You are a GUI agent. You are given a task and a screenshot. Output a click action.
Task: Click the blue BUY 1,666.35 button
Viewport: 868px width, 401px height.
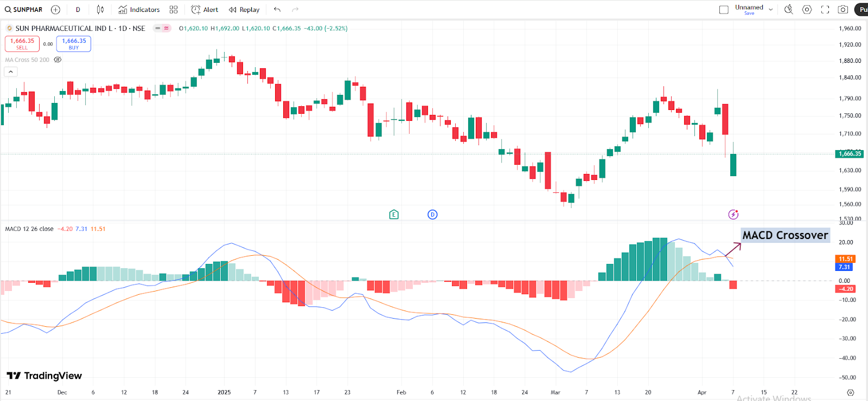tap(74, 44)
